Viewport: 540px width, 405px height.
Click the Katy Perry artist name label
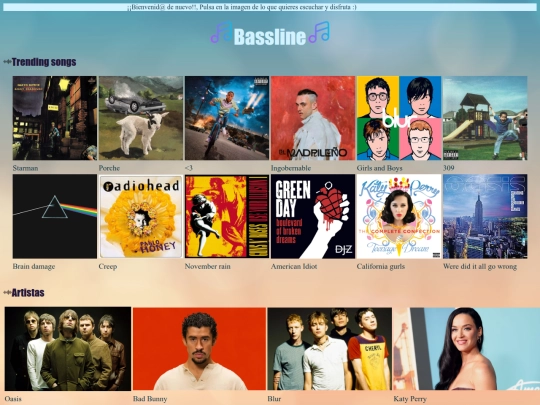[410, 399]
